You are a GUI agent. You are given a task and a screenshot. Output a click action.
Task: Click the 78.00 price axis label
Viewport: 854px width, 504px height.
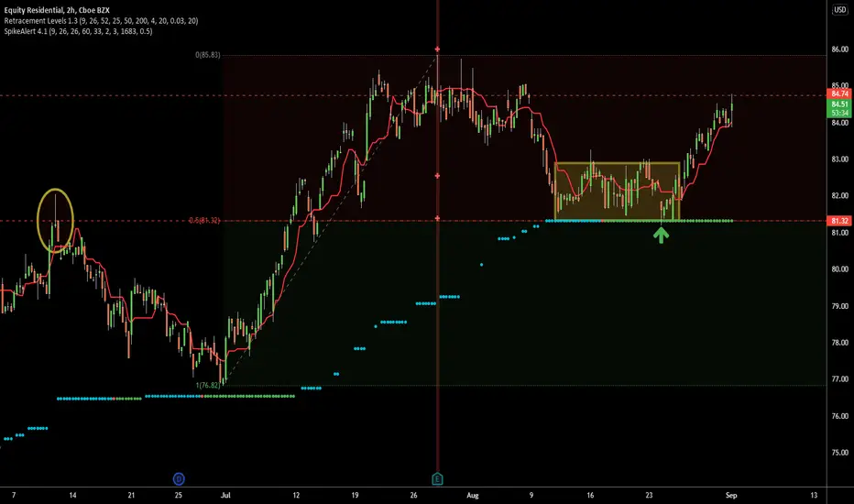(839, 342)
